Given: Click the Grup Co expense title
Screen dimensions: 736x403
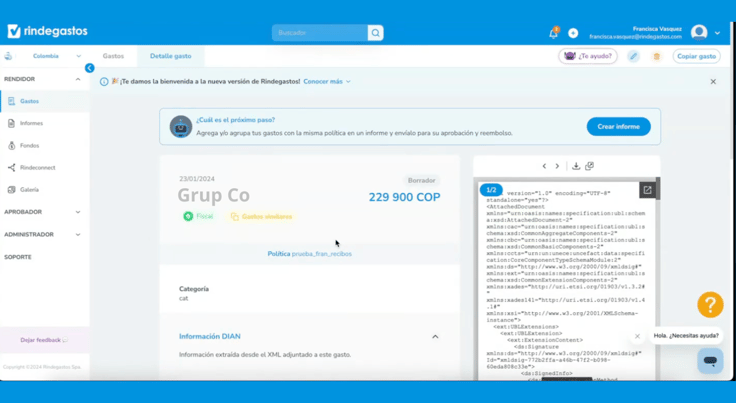Looking at the screenshot, I should click(214, 195).
